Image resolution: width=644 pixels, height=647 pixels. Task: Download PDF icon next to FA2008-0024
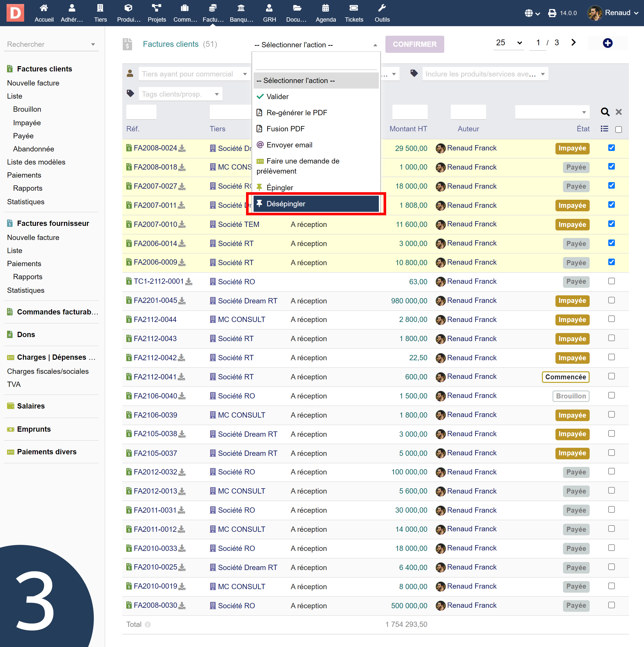(x=182, y=148)
